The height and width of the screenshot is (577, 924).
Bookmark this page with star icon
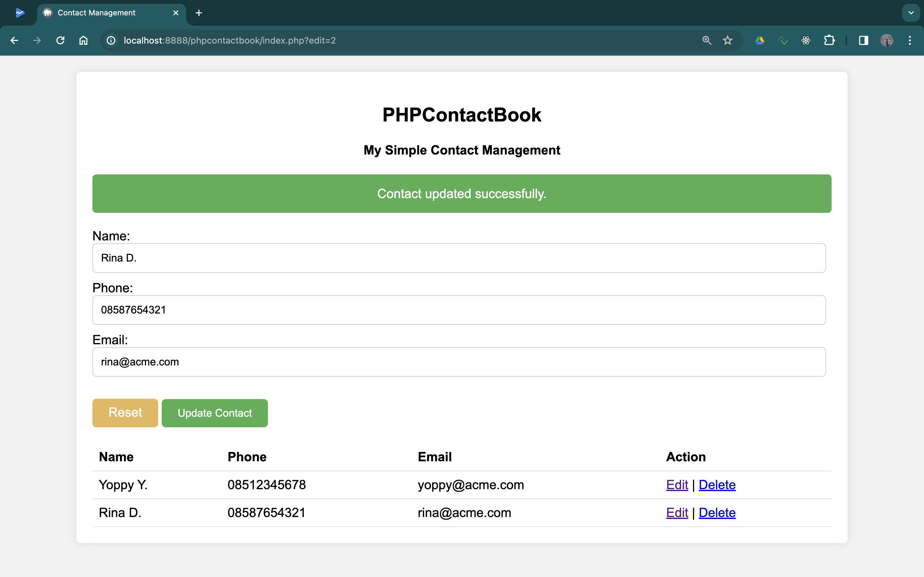click(x=727, y=40)
